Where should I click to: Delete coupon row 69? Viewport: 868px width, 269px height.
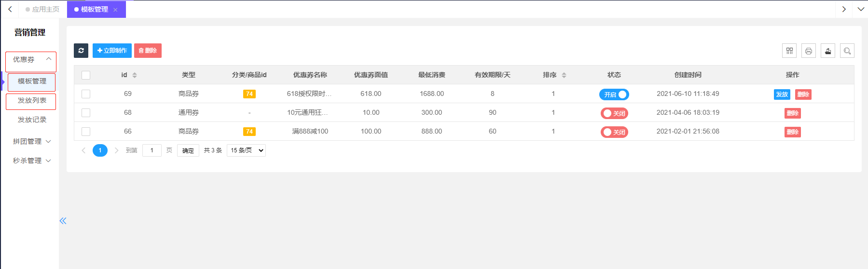pos(803,94)
